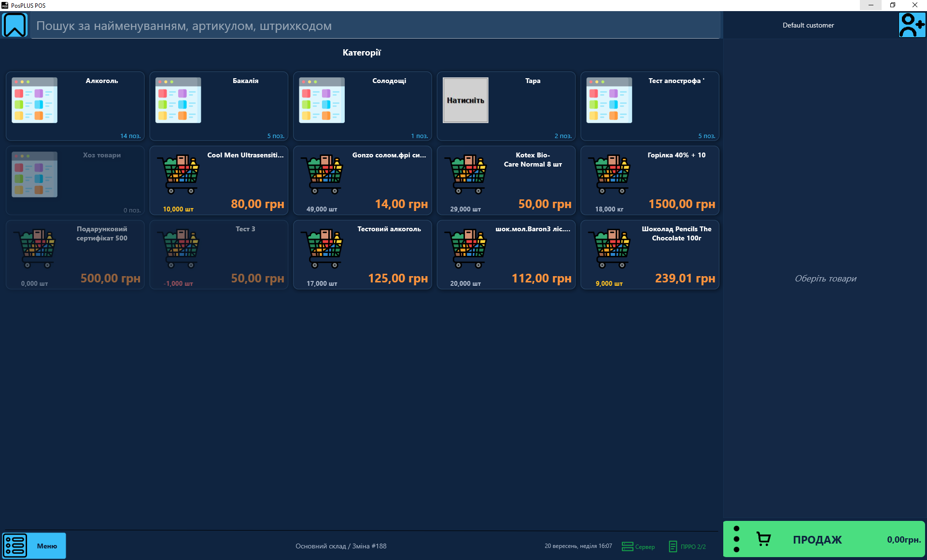Click the ПРРО 2/2 status indicator

tap(688, 546)
